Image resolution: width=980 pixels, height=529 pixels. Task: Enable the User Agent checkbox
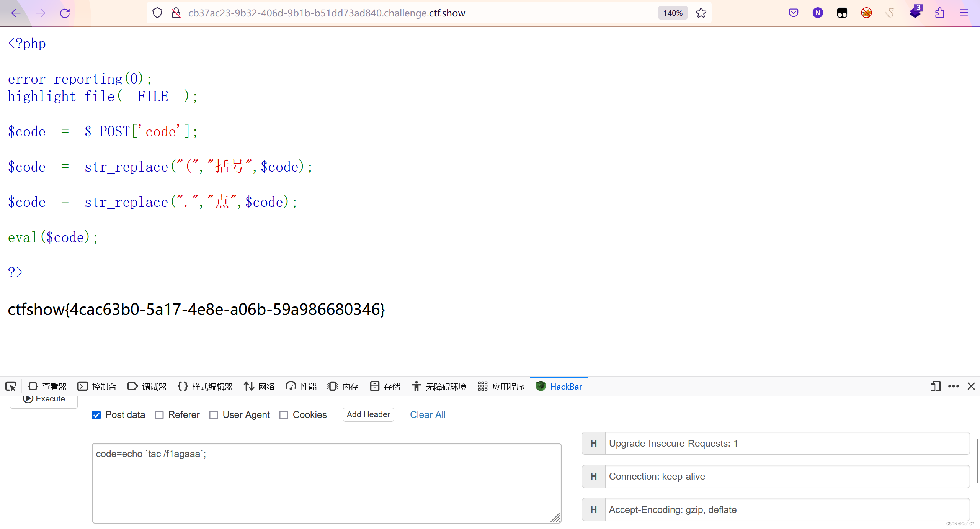tap(214, 415)
